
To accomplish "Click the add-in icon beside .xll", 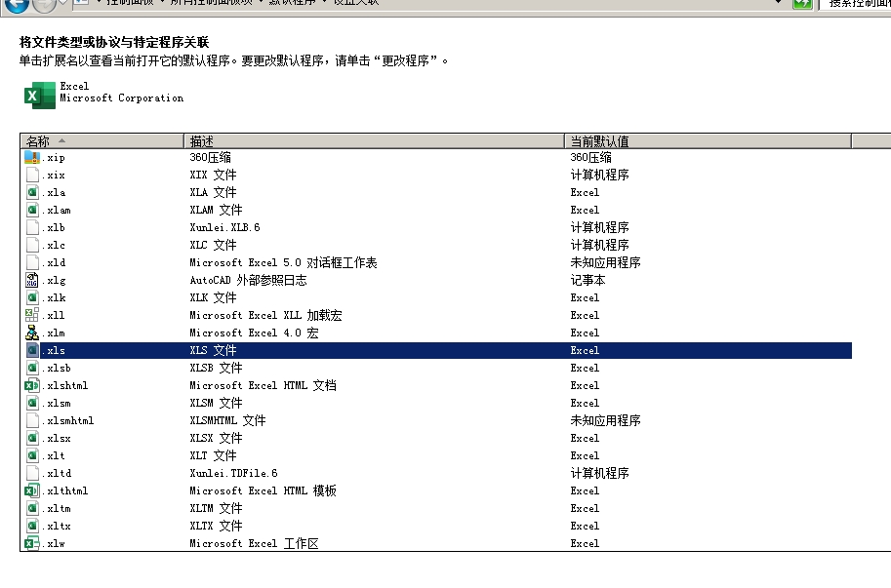I will (x=32, y=316).
